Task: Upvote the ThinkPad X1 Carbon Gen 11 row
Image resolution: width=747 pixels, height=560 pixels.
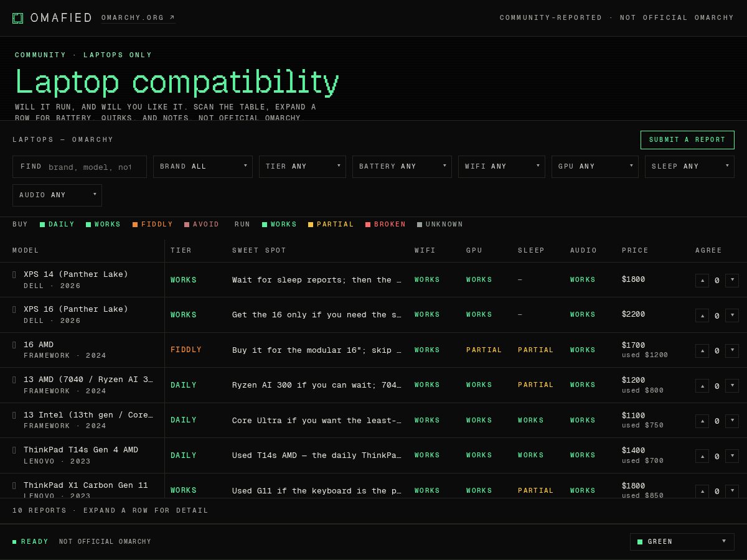Action: (x=702, y=491)
